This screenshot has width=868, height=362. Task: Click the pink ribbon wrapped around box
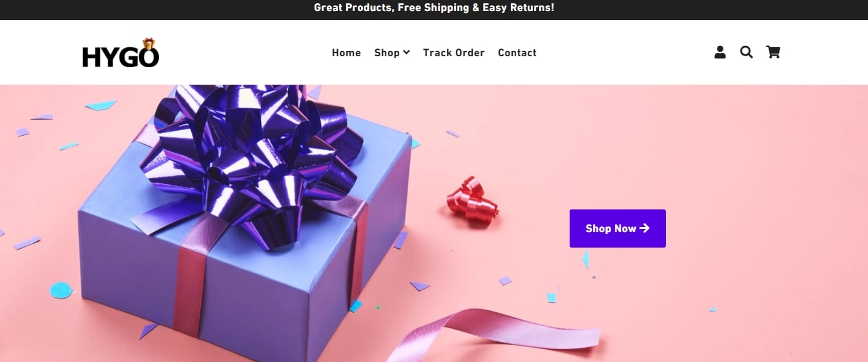[x=194, y=278]
